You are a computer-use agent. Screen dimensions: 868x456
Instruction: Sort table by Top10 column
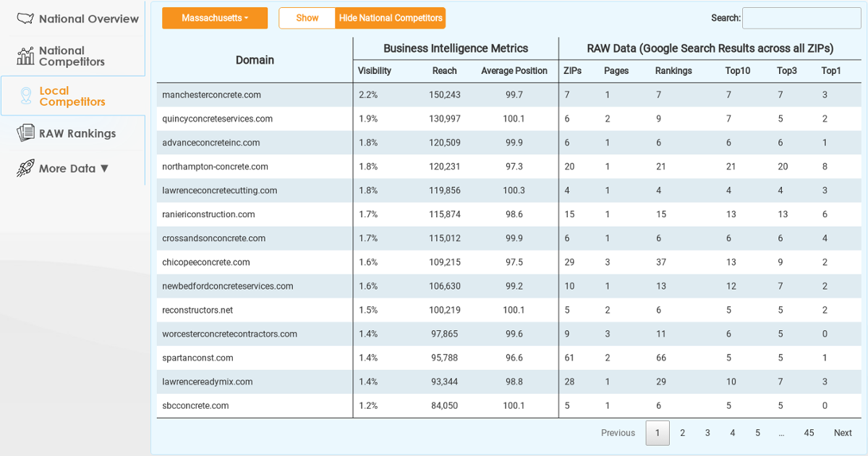(738, 71)
